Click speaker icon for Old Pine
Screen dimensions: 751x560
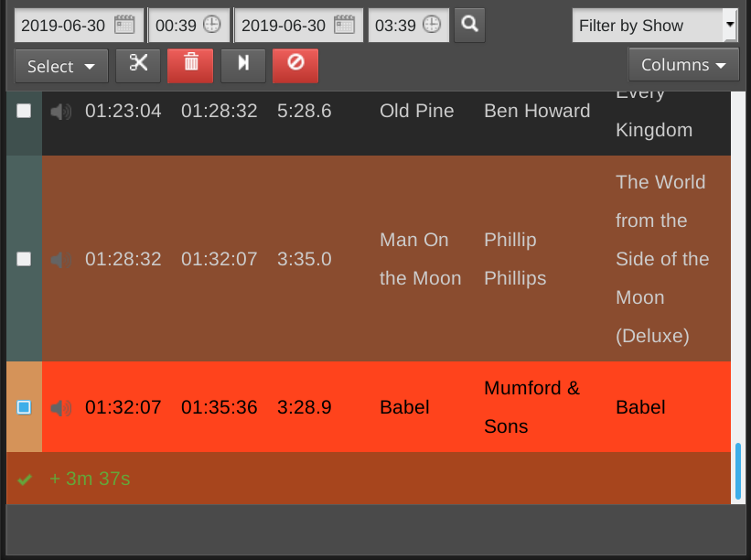(x=61, y=112)
